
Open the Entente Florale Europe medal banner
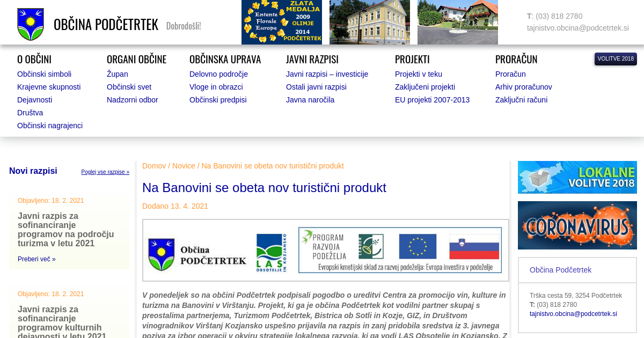pos(281,22)
